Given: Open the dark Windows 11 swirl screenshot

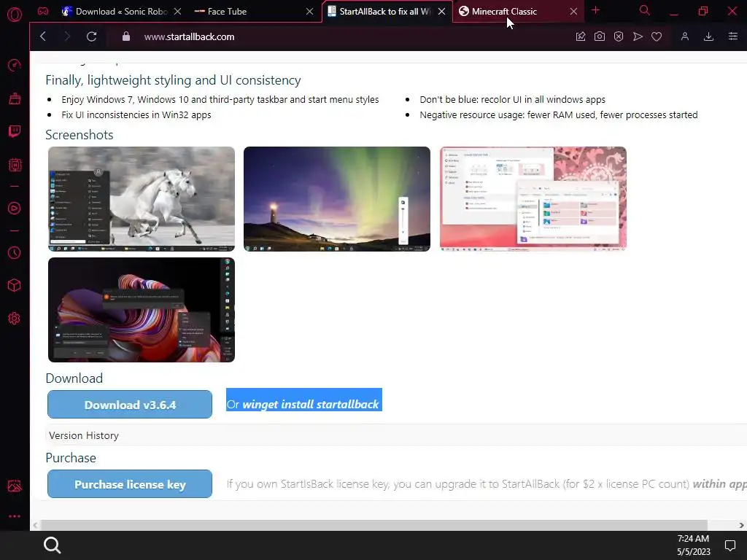Looking at the screenshot, I should coord(142,310).
